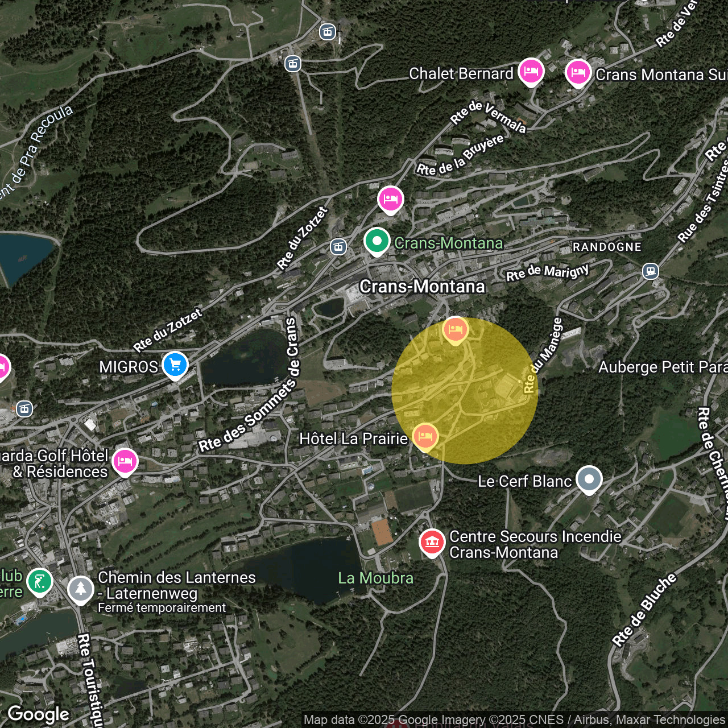
Task: Open the Google logo link
Action: [38, 714]
